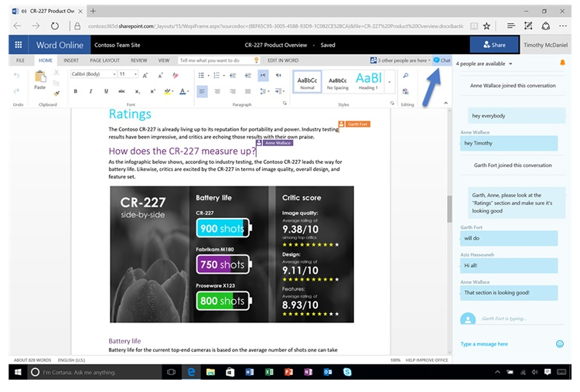Click the Share button
This screenshot has height=392, width=580.
tap(494, 45)
